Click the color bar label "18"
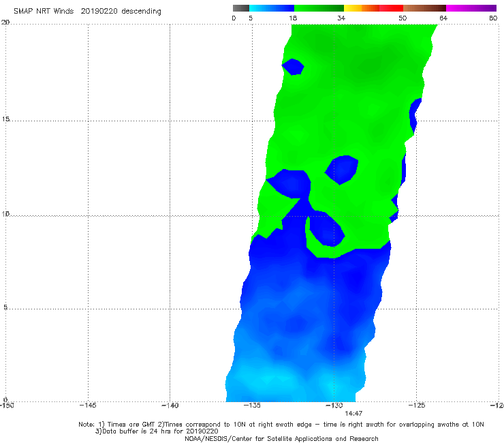504x443 pixels. (x=293, y=18)
